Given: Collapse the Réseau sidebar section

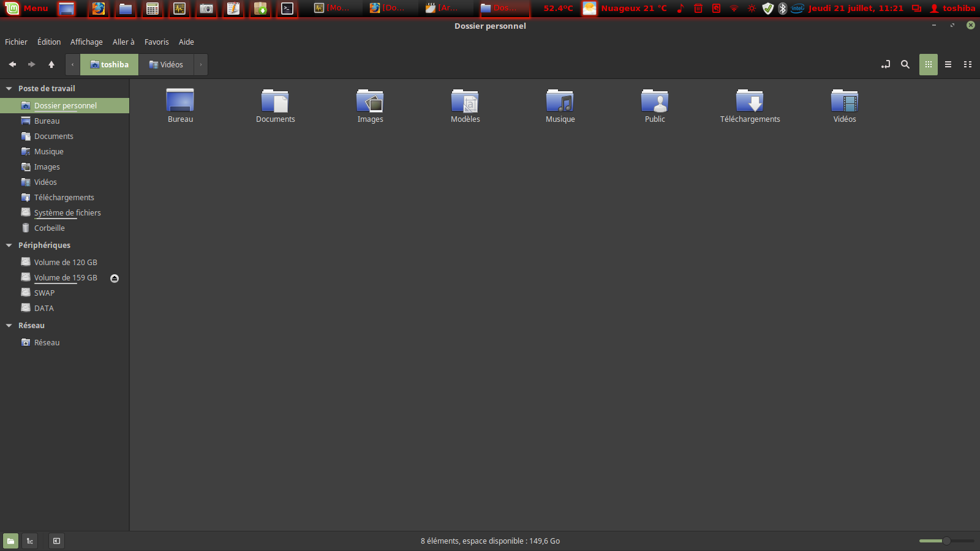Looking at the screenshot, I should [x=9, y=326].
